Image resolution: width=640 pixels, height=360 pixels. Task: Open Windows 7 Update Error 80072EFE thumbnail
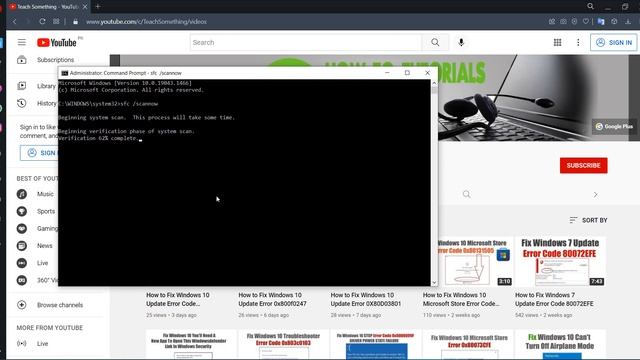pos(560,261)
